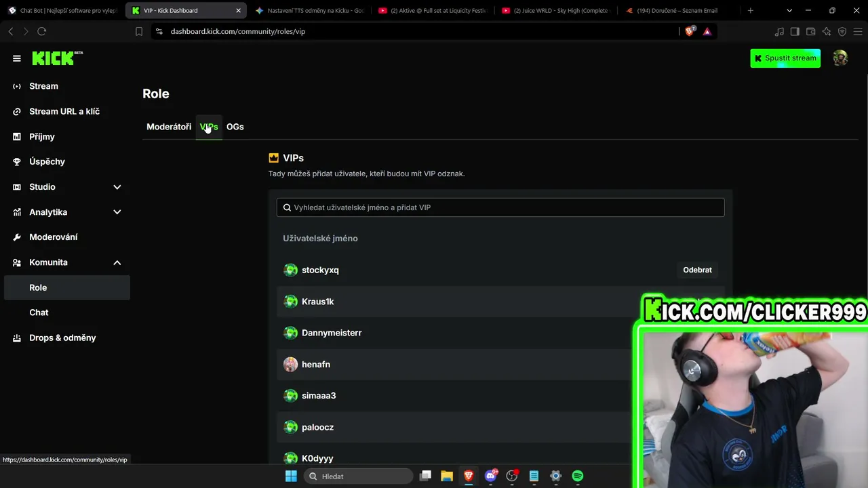
Task: Bookmark this page with the bookmark icon
Action: 139,31
